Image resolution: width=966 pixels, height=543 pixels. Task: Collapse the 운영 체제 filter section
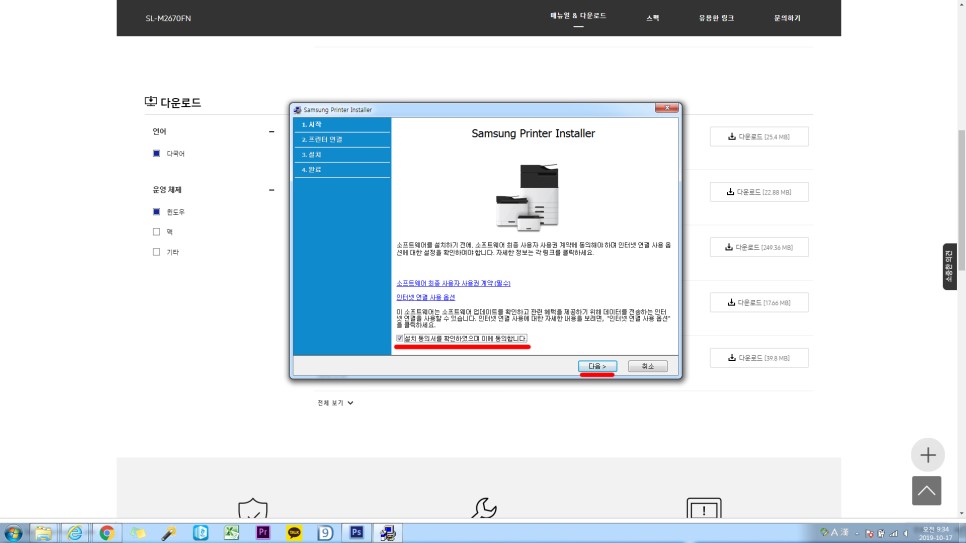(272, 190)
